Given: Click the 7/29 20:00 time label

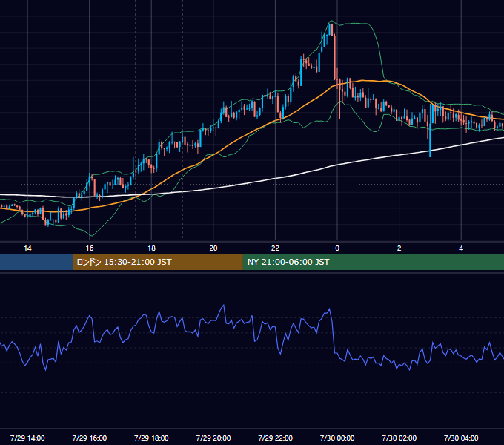Looking at the screenshot, I should tap(213, 438).
